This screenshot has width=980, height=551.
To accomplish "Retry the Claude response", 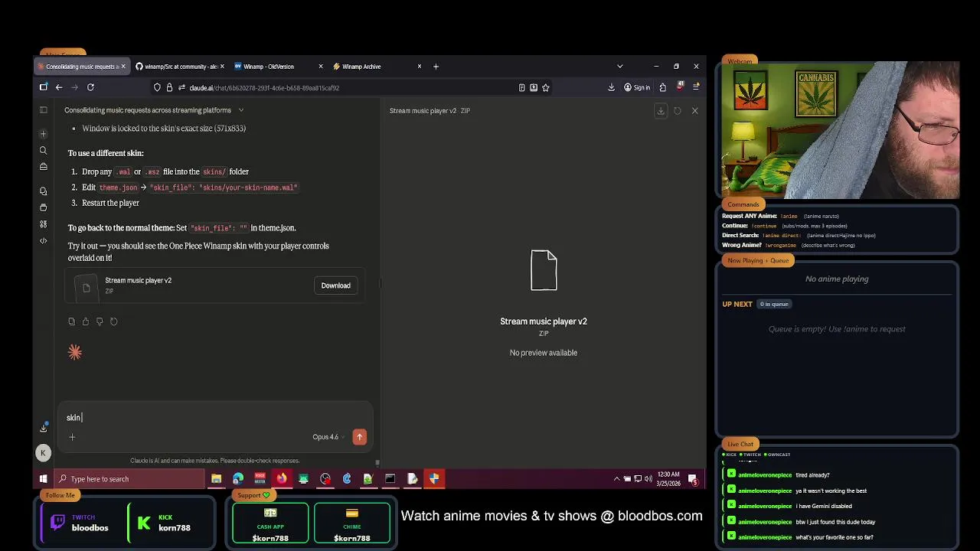I will (x=113, y=321).
